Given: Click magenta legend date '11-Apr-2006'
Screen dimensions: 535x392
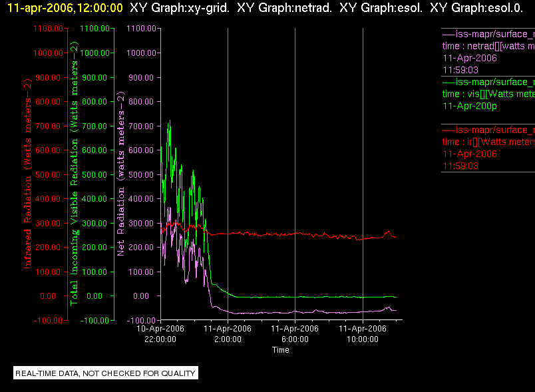Looking at the screenshot, I should [470, 58].
